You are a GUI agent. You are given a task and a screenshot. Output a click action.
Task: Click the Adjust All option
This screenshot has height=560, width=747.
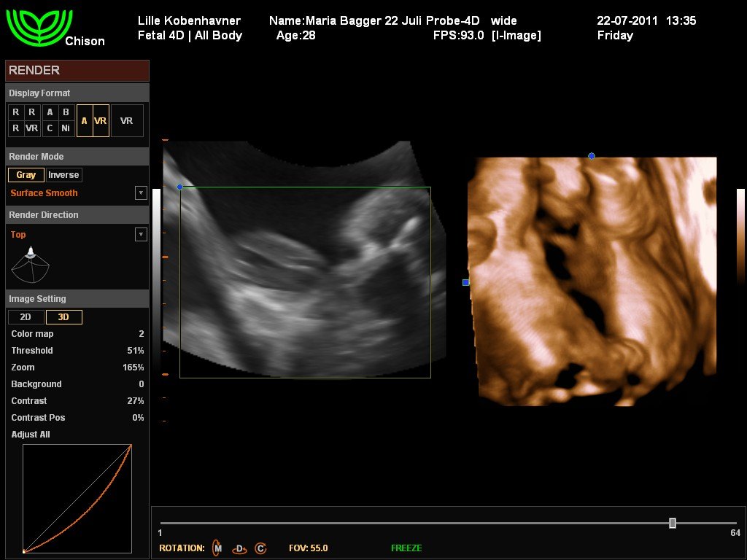click(31, 435)
